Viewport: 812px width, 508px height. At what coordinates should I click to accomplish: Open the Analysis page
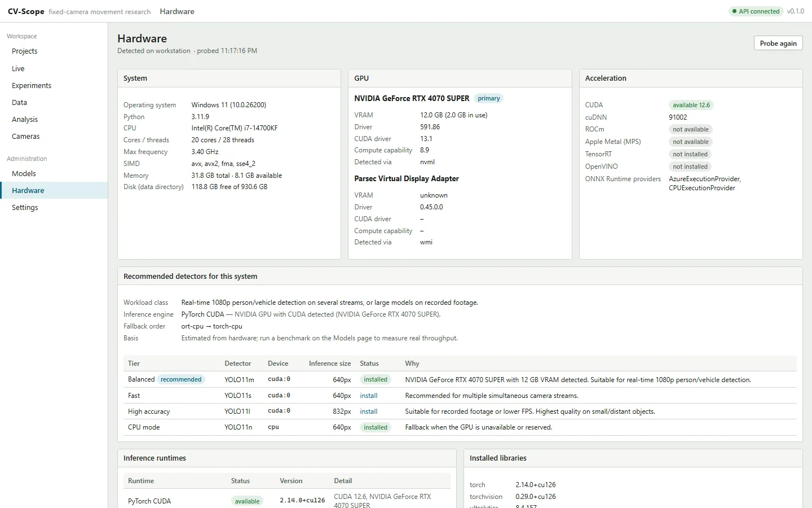click(54, 119)
